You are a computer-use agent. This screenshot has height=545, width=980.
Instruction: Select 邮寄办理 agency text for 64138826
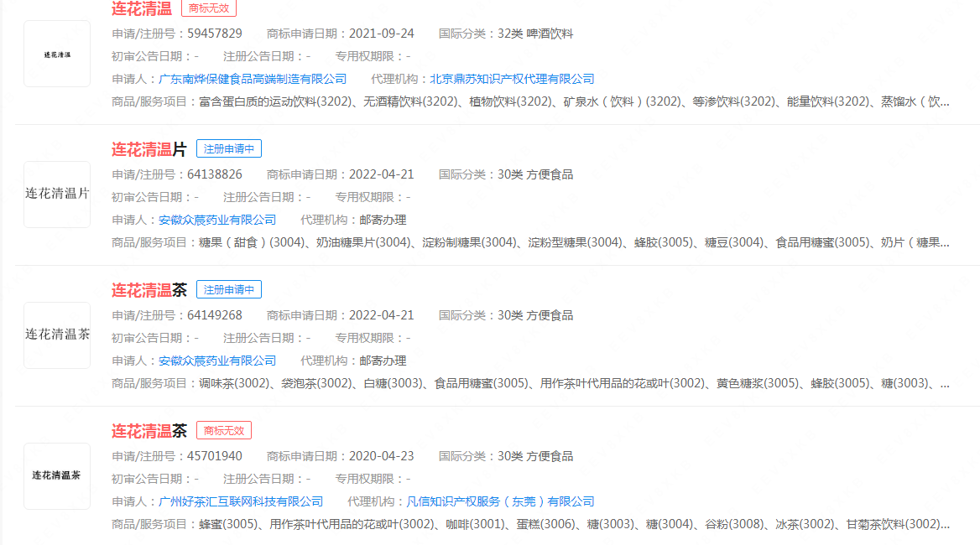(x=383, y=220)
